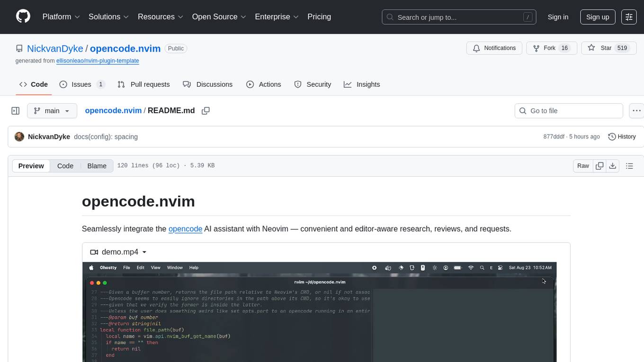This screenshot has width=644, height=362.
Task: Click the Sign up button
Action: click(598, 17)
